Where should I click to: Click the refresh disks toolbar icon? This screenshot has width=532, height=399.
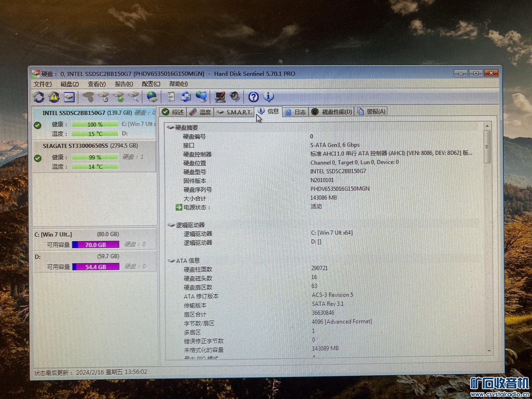[x=39, y=97]
